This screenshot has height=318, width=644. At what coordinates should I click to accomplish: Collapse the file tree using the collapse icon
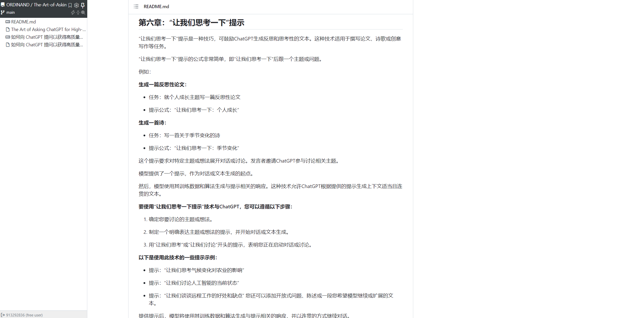(78, 12)
